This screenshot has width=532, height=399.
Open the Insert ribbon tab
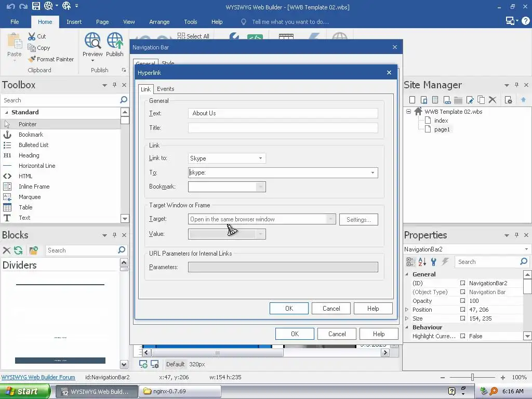pyautogui.click(x=74, y=22)
